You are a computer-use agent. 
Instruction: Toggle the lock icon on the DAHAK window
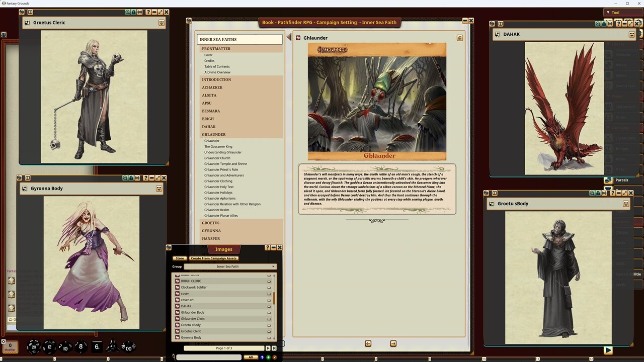click(x=604, y=24)
